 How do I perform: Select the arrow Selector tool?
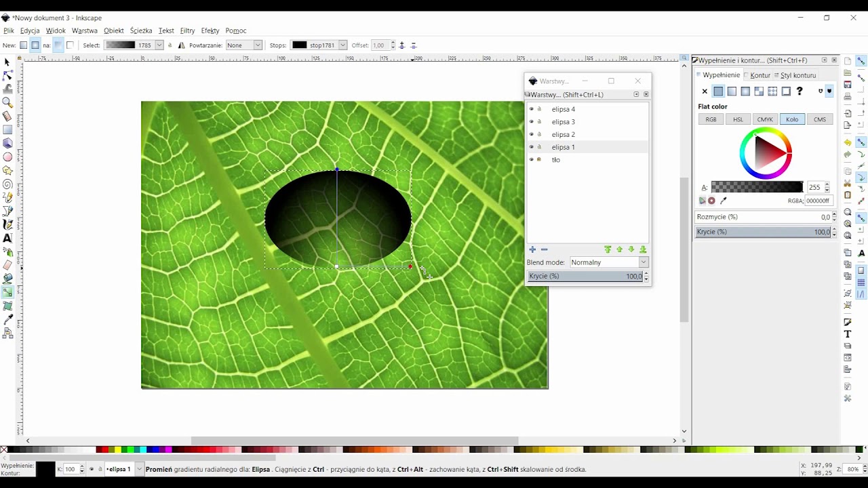7,62
